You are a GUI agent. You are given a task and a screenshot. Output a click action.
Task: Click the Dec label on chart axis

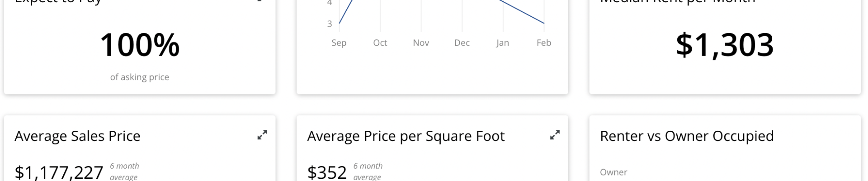(x=462, y=43)
